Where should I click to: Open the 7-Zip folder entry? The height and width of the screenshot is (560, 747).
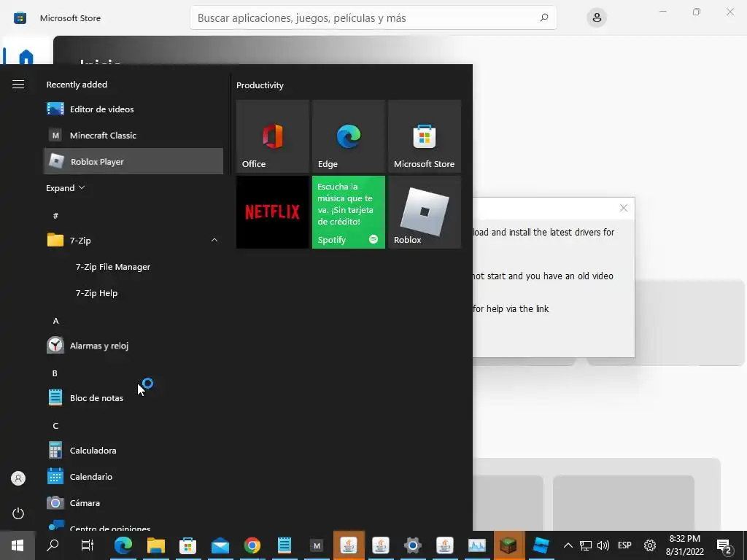point(133,241)
